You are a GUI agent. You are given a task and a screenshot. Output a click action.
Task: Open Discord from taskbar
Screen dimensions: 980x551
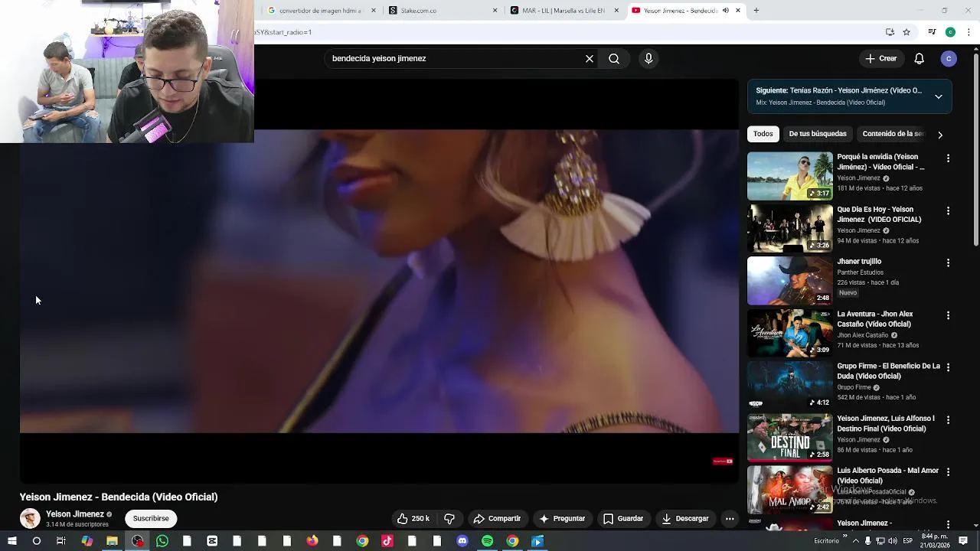click(x=462, y=541)
